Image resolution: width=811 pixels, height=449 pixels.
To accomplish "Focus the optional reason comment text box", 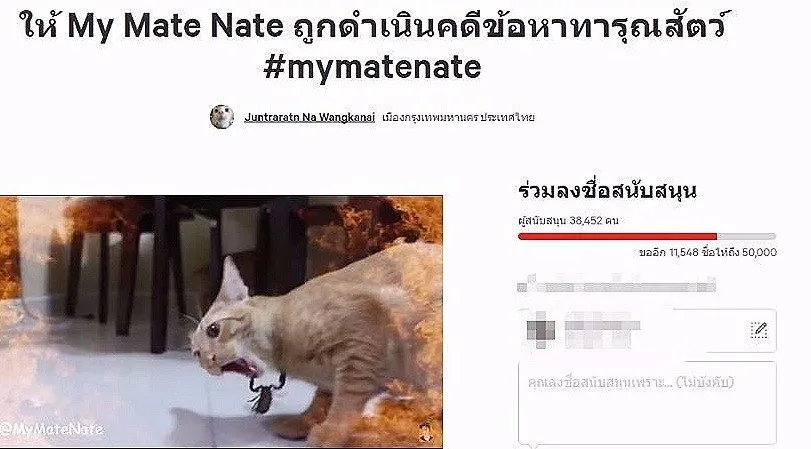I will click(647, 402).
